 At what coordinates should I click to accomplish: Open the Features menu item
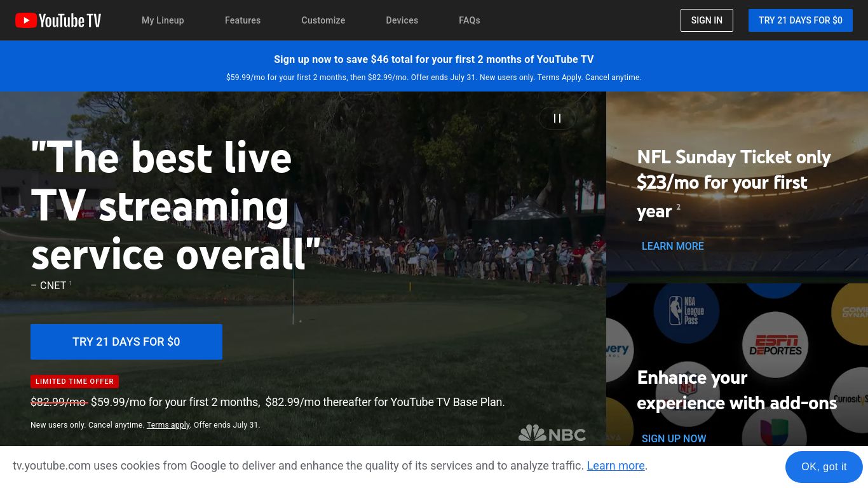pyautogui.click(x=243, y=20)
